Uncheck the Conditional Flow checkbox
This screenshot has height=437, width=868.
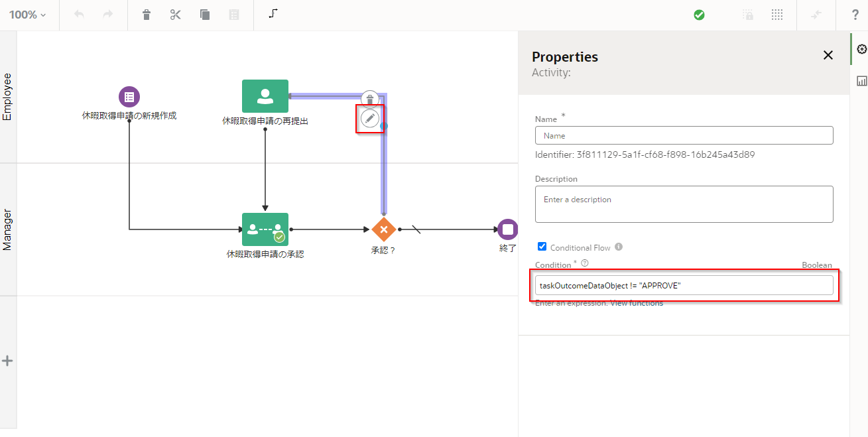542,247
